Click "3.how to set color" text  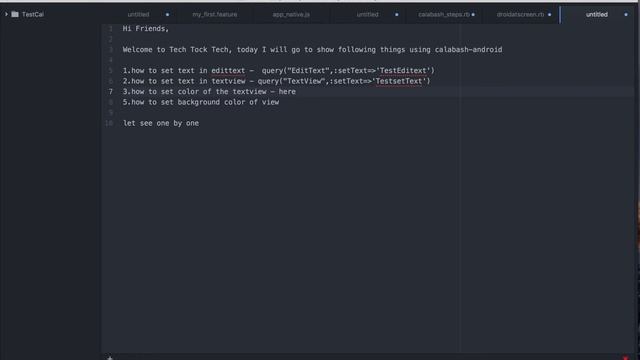[161, 92]
